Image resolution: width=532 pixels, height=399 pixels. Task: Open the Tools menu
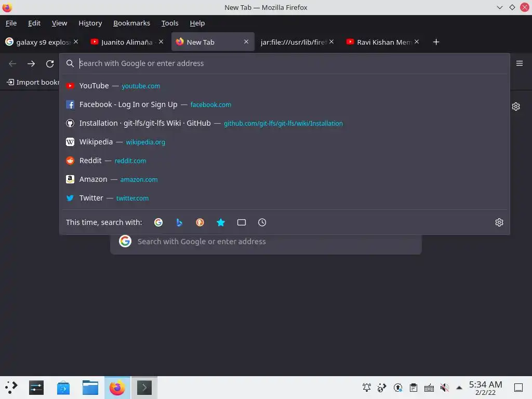coord(170,23)
